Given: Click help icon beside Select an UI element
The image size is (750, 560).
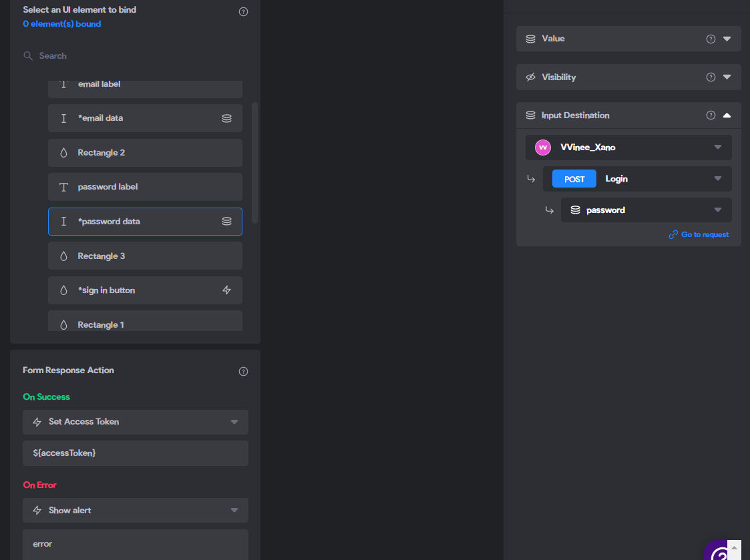Looking at the screenshot, I should (x=243, y=11).
